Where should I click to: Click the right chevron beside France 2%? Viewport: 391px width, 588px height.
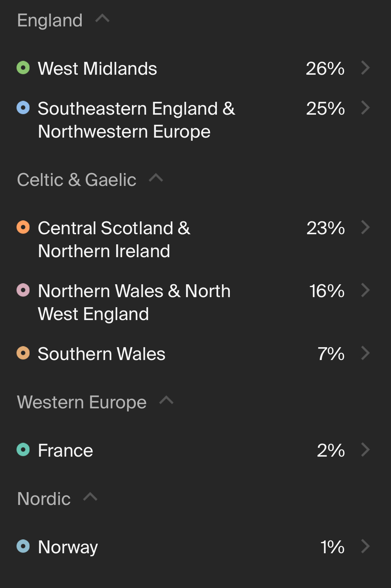click(365, 450)
